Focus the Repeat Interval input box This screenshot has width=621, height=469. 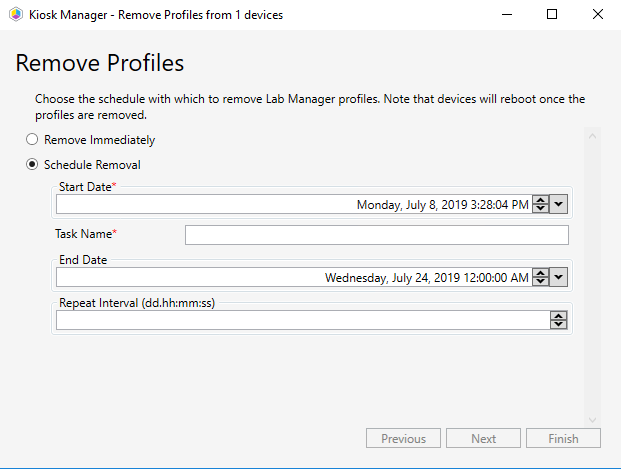(302, 320)
